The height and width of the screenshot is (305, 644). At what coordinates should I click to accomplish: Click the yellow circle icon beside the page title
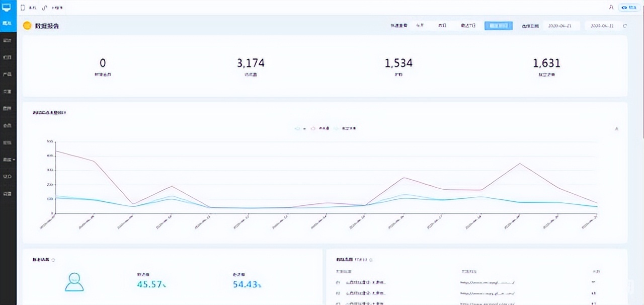pos(27,26)
